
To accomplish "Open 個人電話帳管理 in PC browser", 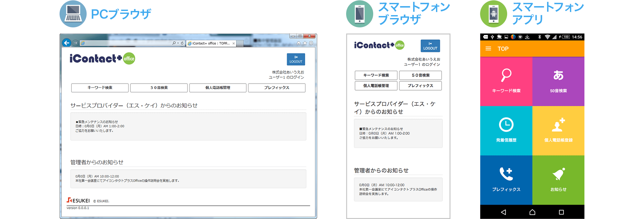I will click(218, 88).
